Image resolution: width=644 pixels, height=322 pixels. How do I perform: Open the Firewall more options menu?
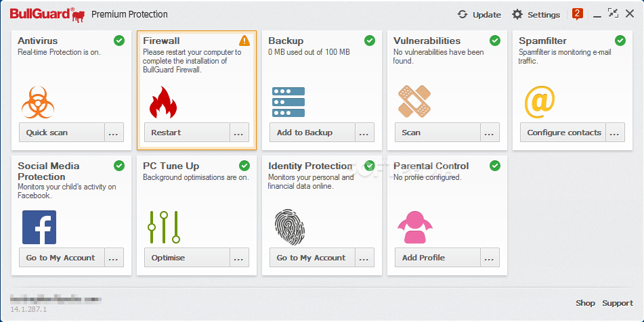240,132
